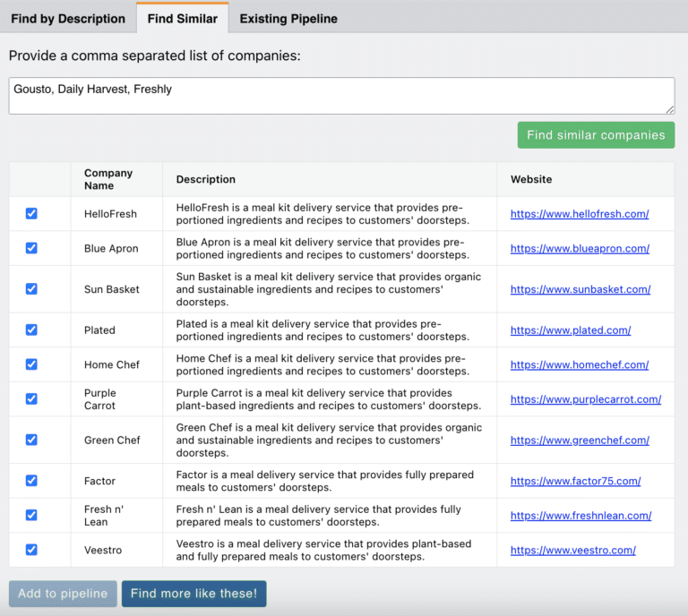Open the hellofresh.com website link
This screenshot has height=616, width=688.
[580, 214]
